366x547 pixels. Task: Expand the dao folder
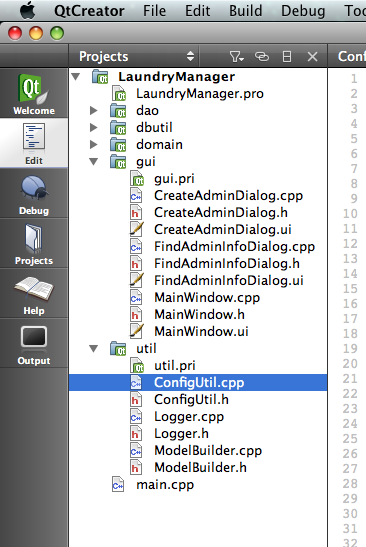point(94,111)
